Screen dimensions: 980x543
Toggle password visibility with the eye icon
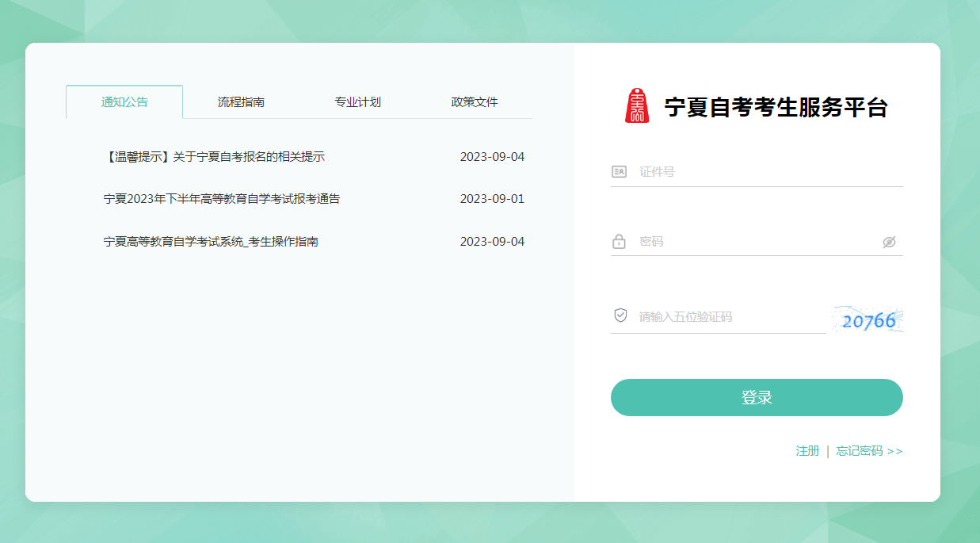889,242
